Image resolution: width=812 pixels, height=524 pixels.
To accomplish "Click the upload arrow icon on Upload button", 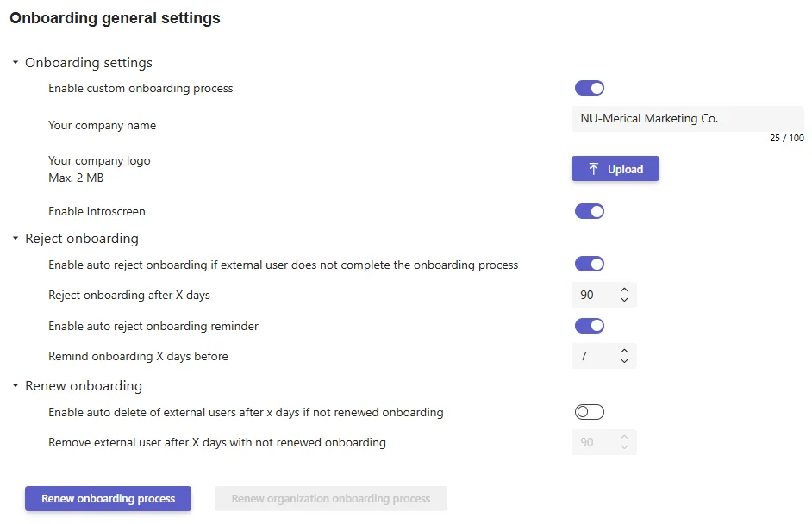I will coord(594,169).
